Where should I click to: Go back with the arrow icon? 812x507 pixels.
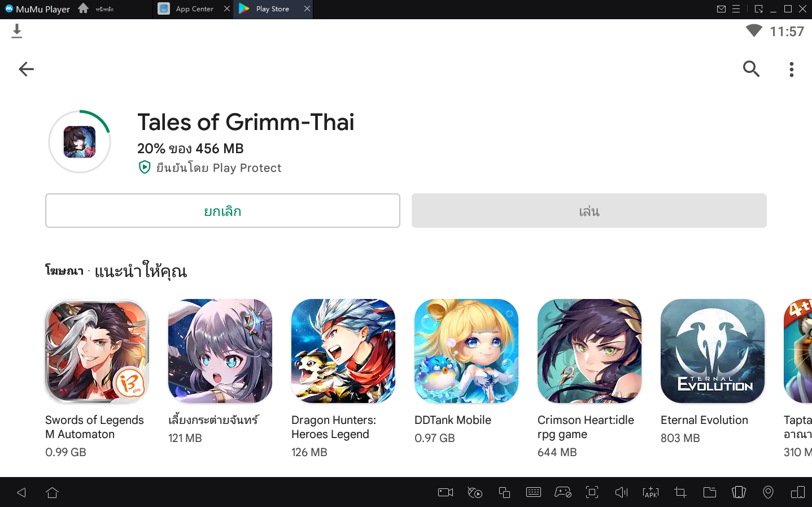pyautogui.click(x=26, y=69)
